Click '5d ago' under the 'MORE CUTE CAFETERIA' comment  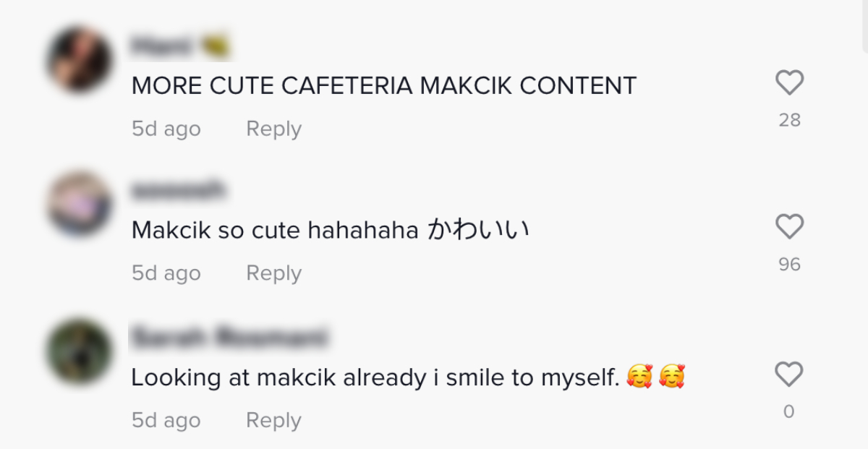[x=166, y=129]
